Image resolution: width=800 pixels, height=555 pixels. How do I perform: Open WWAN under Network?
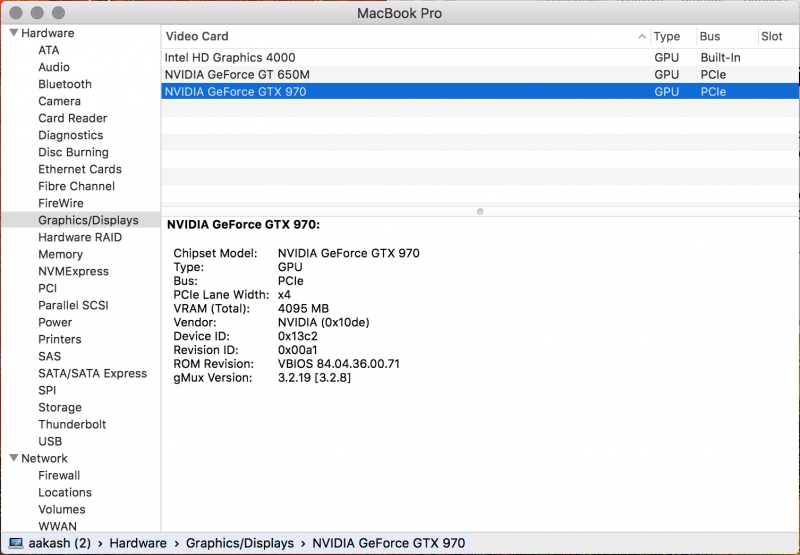click(x=57, y=526)
